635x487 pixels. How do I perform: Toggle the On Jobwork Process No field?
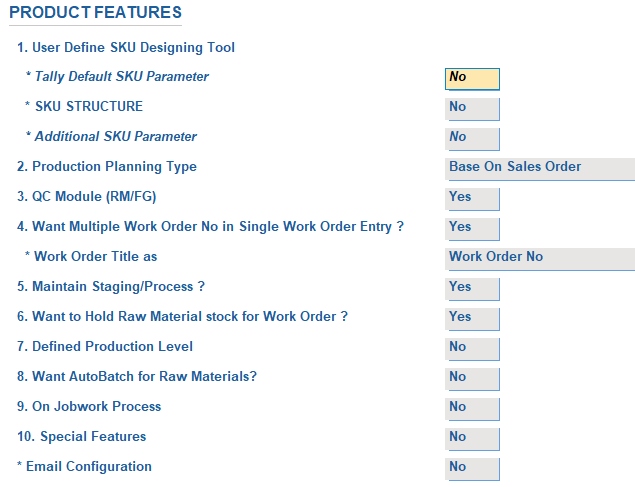472,408
